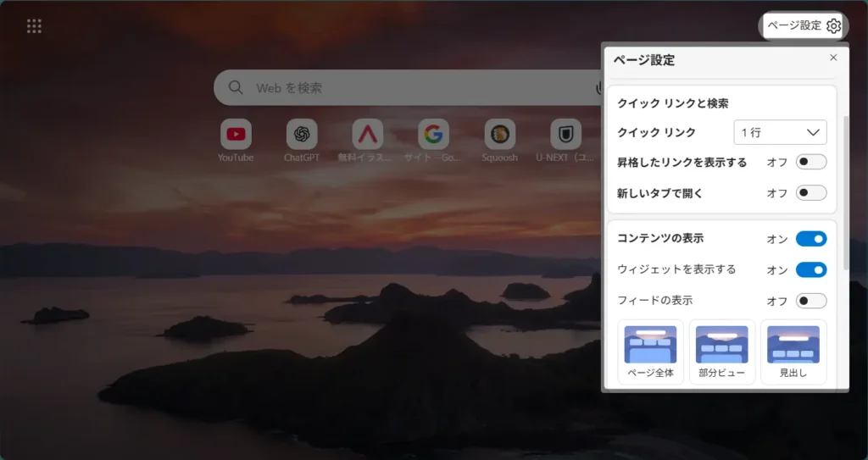The height and width of the screenshot is (460, 868).
Task: Expand the クイック リンク rows dropdown
Action: (x=779, y=132)
